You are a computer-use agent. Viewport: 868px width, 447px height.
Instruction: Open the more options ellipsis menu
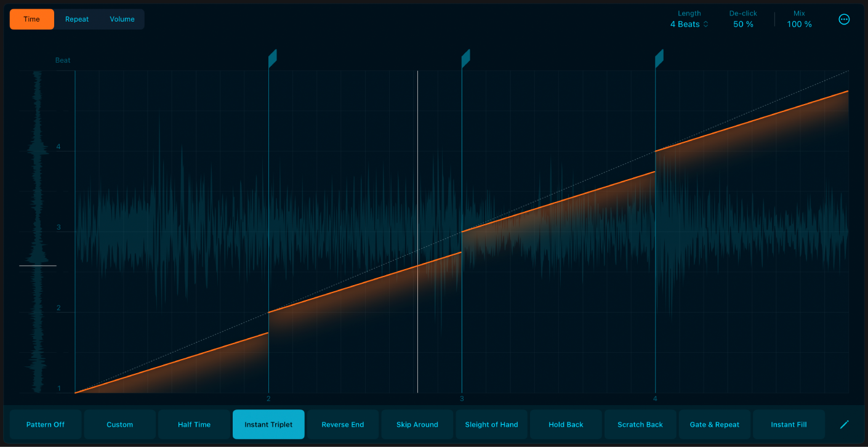click(844, 19)
